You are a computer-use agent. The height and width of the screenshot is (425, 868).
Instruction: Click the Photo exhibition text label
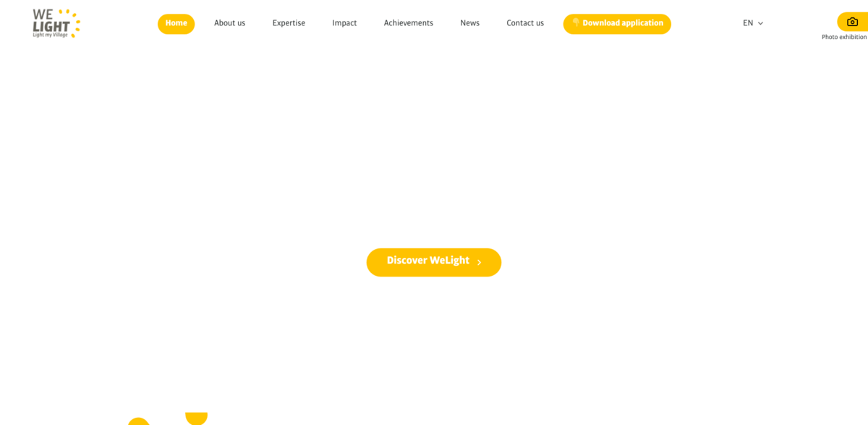point(843,37)
